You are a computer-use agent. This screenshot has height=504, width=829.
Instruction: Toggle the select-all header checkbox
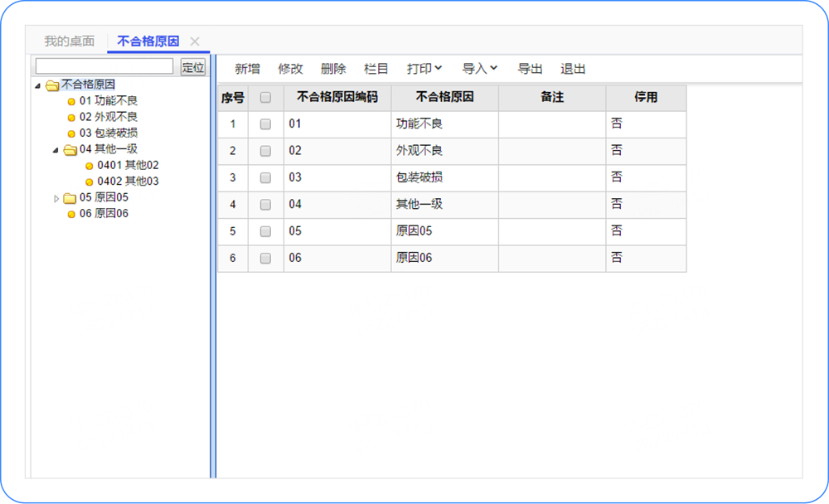pos(265,98)
